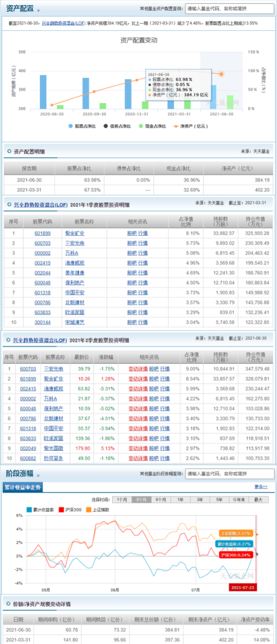Viewport: 277px width, 644px height.
Task: Open 股吧 link for 海康威视 in Q2 table
Action: point(153,388)
